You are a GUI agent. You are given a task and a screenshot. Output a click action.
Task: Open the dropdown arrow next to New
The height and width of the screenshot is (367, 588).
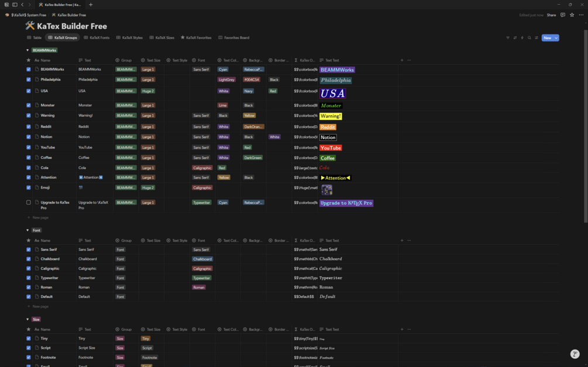pyautogui.click(x=556, y=38)
